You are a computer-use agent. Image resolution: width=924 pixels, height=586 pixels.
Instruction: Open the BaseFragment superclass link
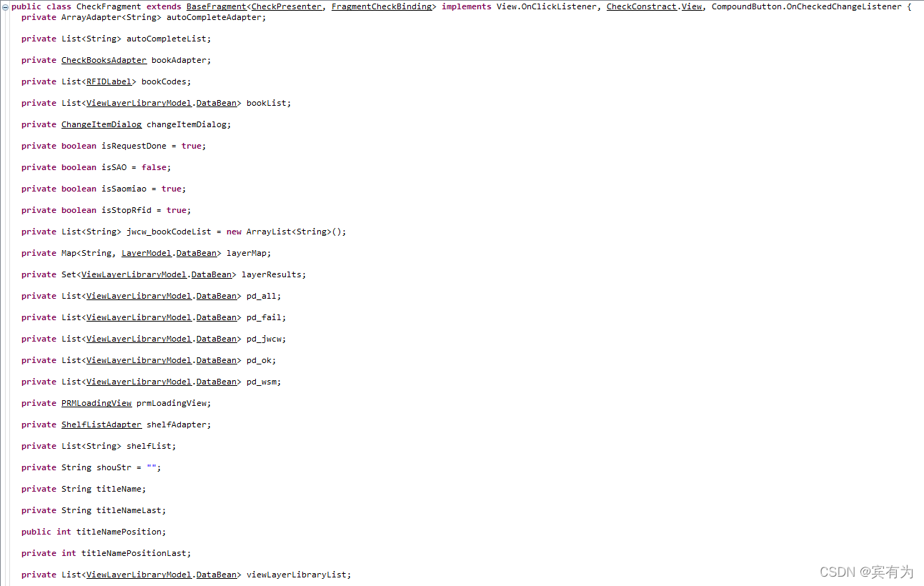[x=217, y=6]
